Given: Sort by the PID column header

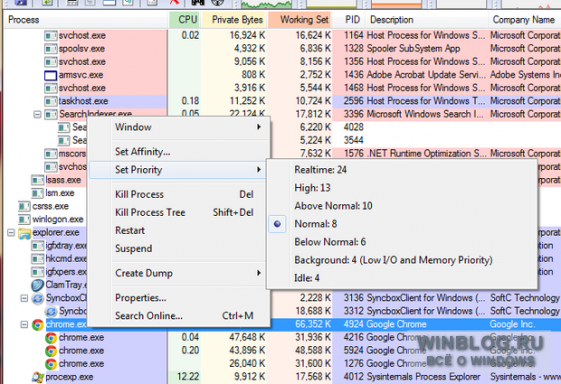Looking at the screenshot, I should pos(349,20).
